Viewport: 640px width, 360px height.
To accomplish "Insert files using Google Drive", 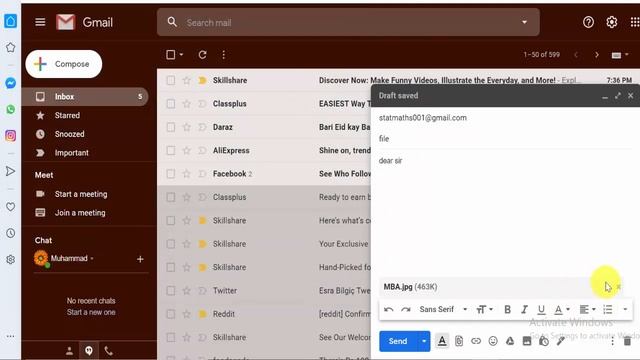I will [510, 341].
